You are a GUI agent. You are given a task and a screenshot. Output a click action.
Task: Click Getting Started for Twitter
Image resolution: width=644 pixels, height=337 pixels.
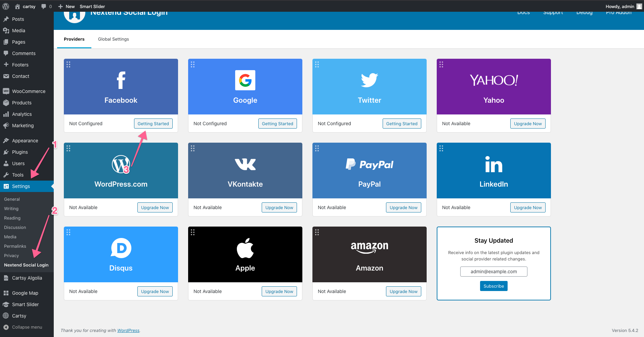pyautogui.click(x=402, y=124)
